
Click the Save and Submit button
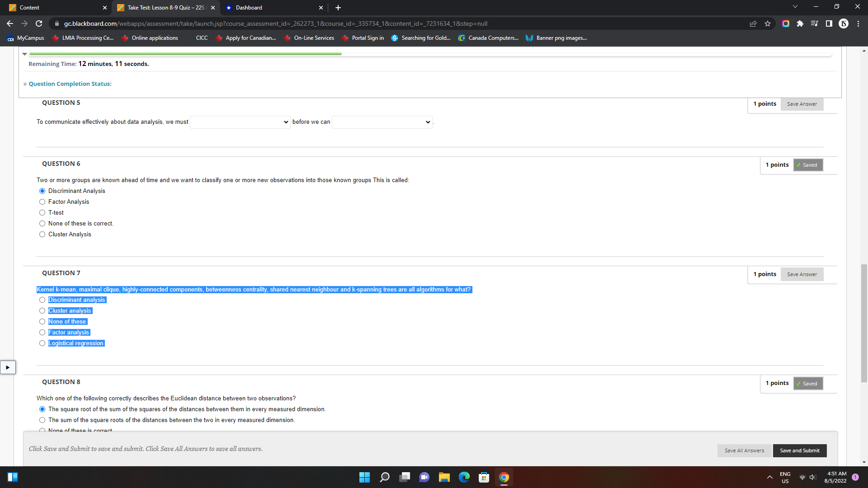[799, 450]
